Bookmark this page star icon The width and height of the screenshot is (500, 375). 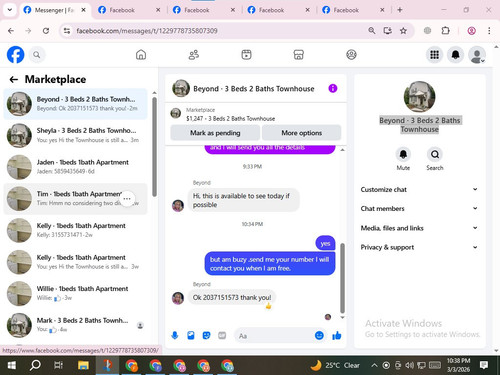click(403, 31)
